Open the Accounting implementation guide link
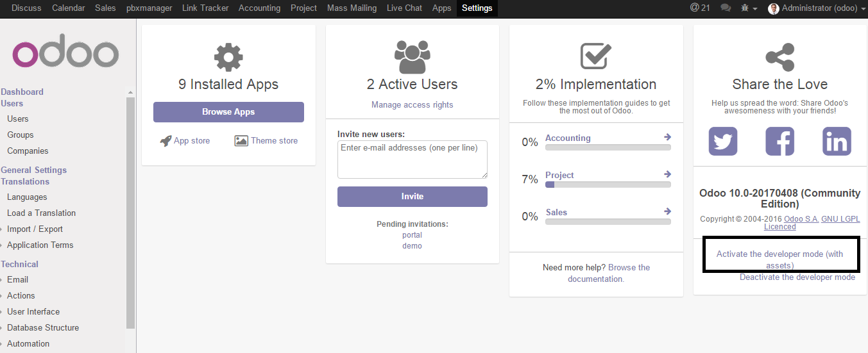Image resolution: width=868 pixels, height=353 pixels. pyautogui.click(x=568, y=138)
